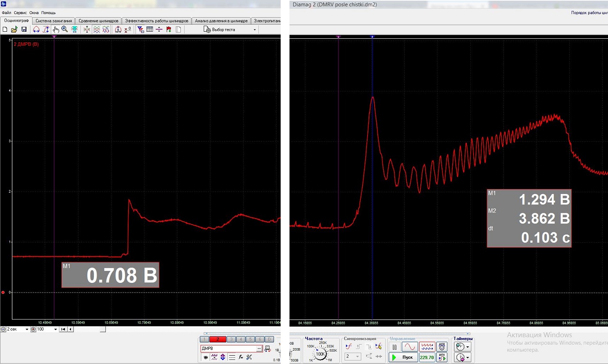Click the separated waveforms display icon
The height and width of the screenshot is (364, 608).
pos(96,30)
